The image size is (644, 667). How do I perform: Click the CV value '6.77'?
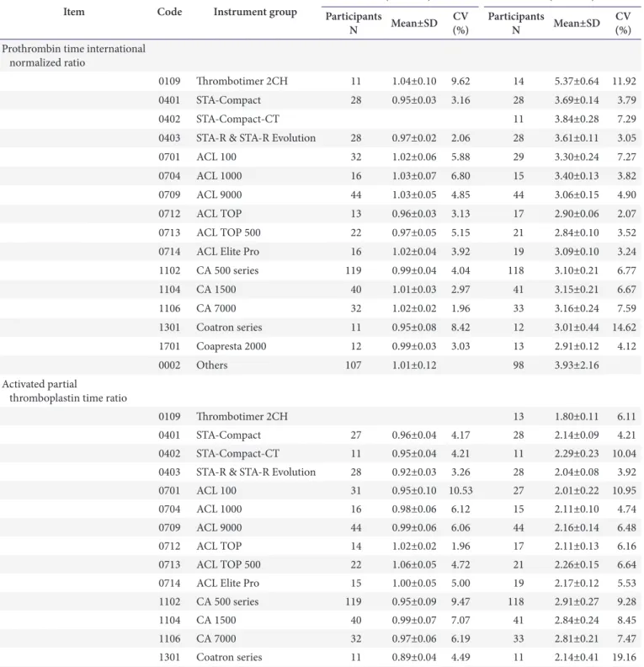[626, 270]
